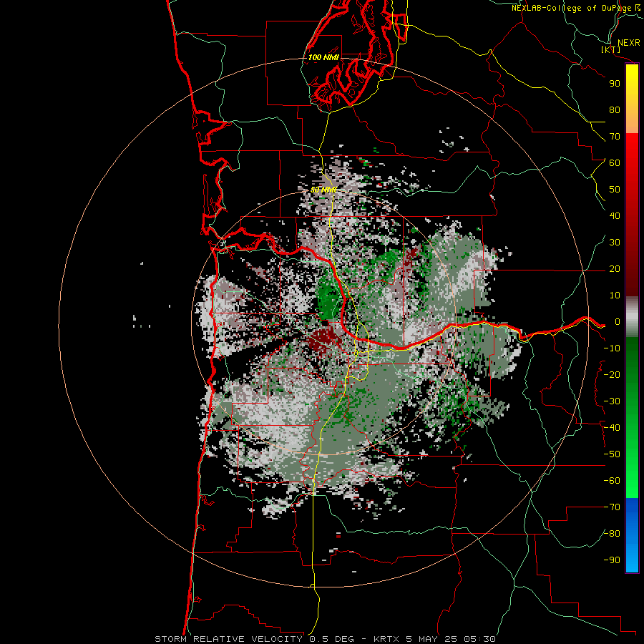Screen dimensions: 644x644
Task: Click the '50 NMI' range ring label
Action: [x=323, y=190]
